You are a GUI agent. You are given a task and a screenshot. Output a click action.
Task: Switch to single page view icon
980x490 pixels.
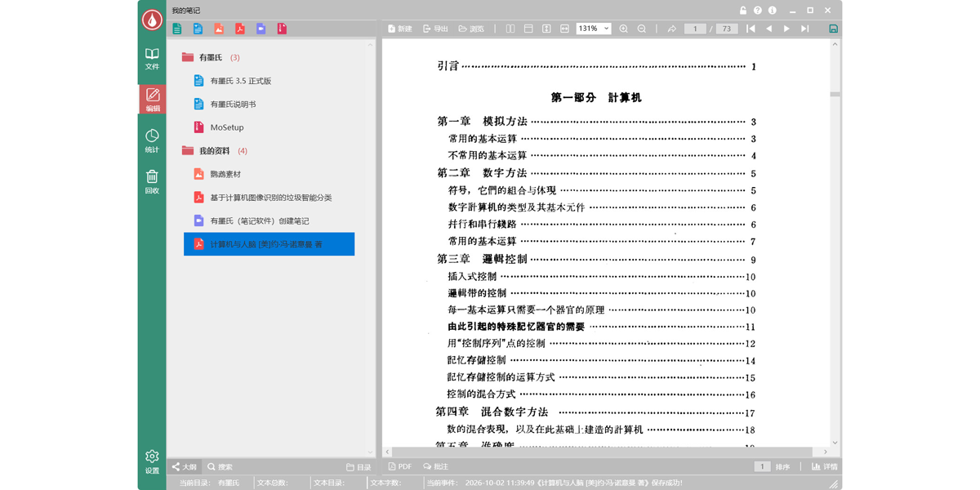click(x=528, y=29)
